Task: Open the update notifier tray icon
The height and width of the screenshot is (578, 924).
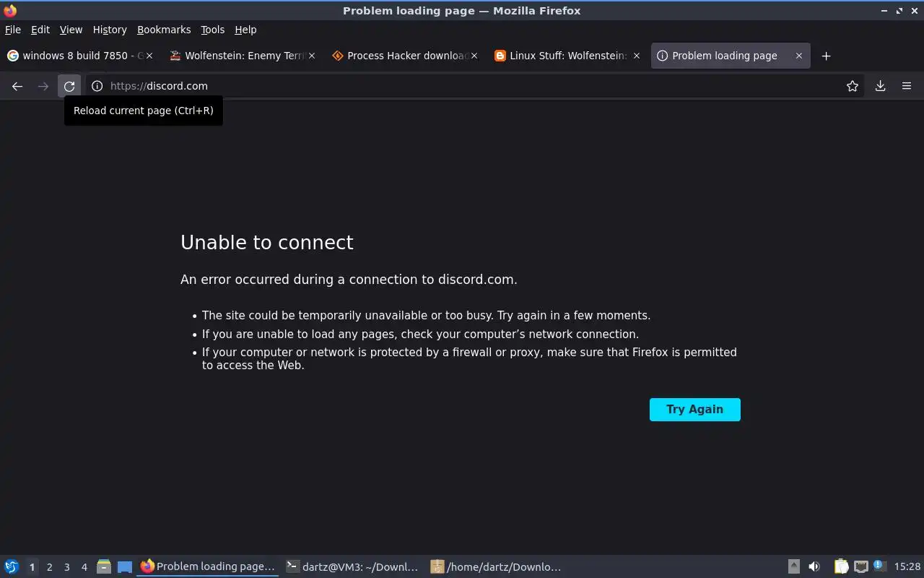Action: [x=879, y=566]
